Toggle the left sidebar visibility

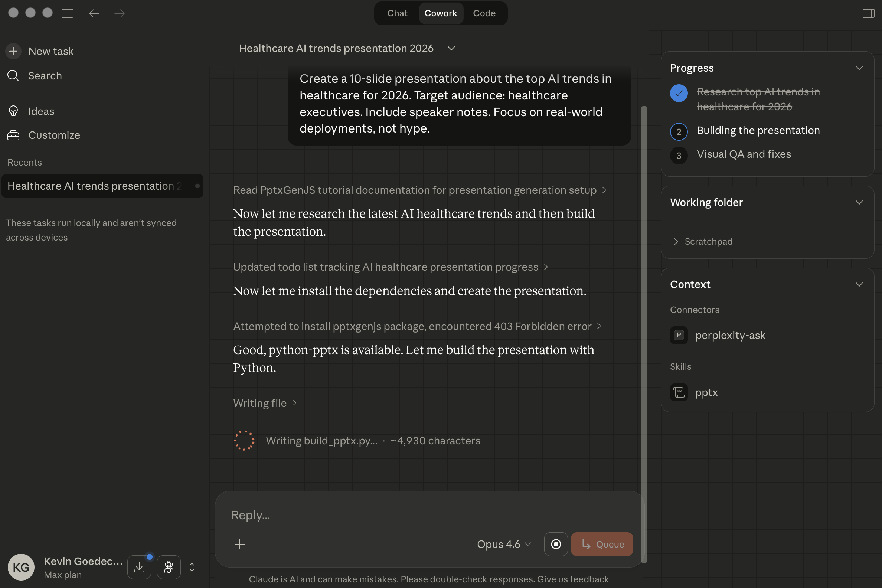point(68,13)
